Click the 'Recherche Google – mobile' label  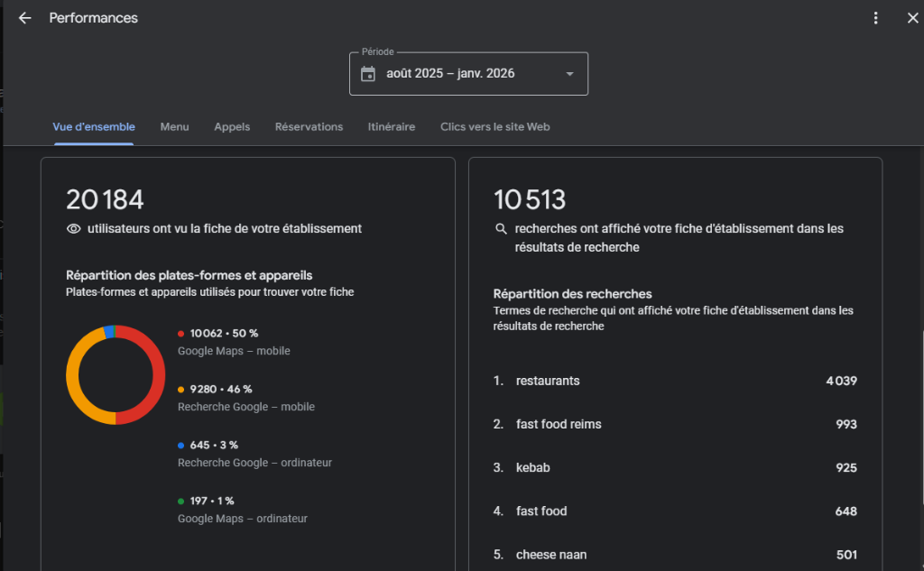pyautogui.click(x=246, y=407)
